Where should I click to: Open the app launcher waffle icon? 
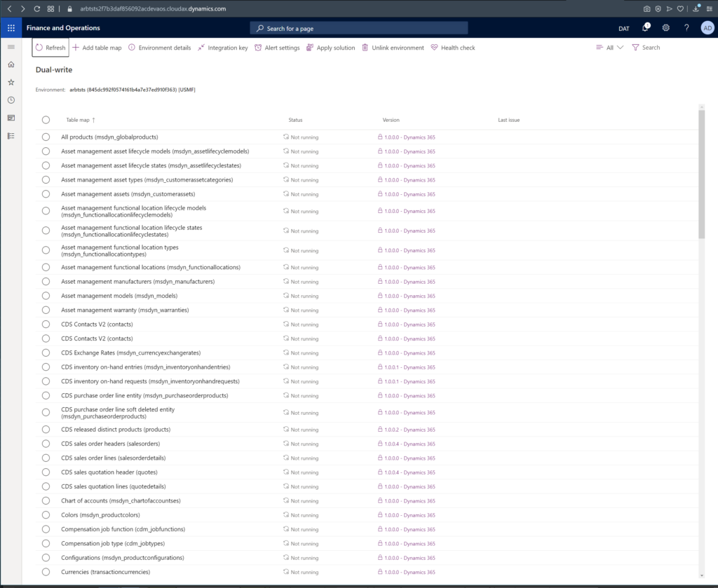pos(11,28)
